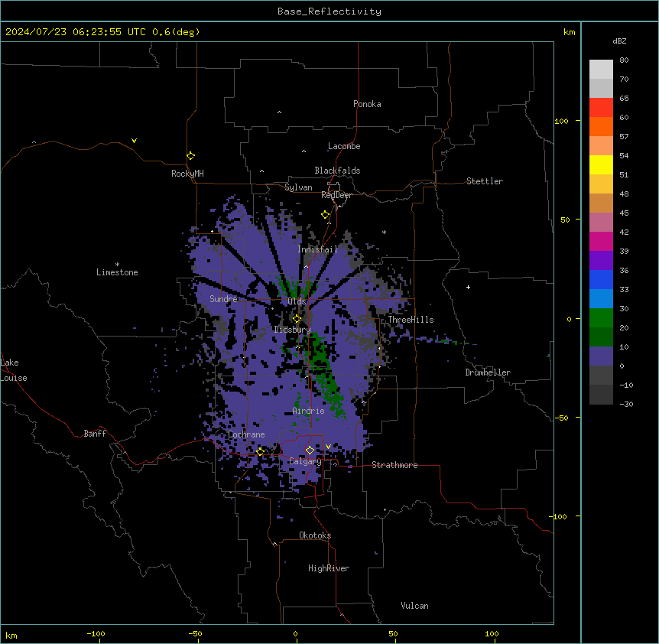Click the 50 tick label on the bottom axis
The height and width of the screenshot is (644, 659).
point(394,634)
